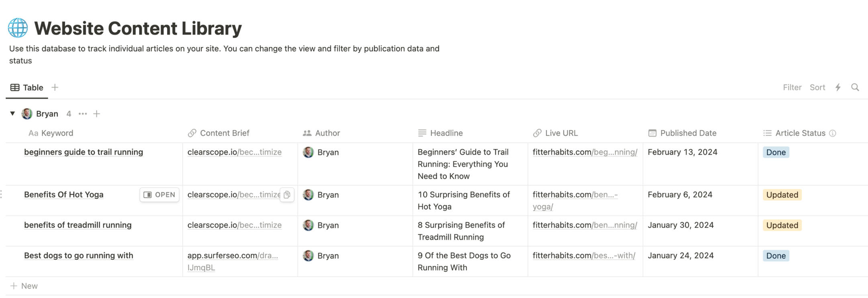Select the Table view tab
This screenshot has height=298, width=868.
pyautogui.click(x=27, y=87)
